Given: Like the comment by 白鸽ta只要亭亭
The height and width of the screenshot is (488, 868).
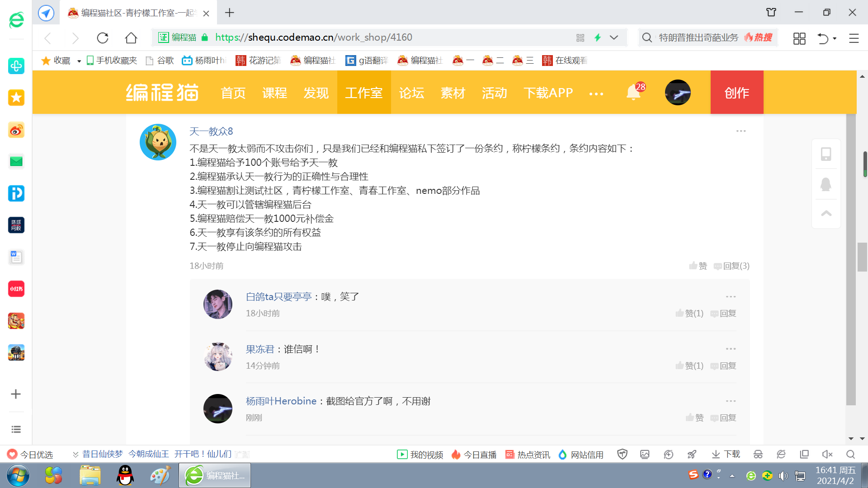Looking at the screenshot, I should click(689, 313).
